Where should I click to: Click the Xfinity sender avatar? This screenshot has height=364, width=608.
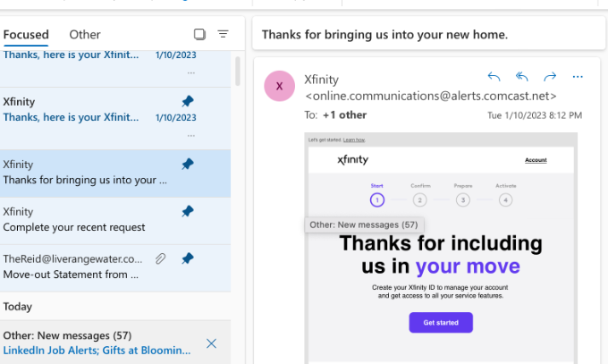pos(280,86)
